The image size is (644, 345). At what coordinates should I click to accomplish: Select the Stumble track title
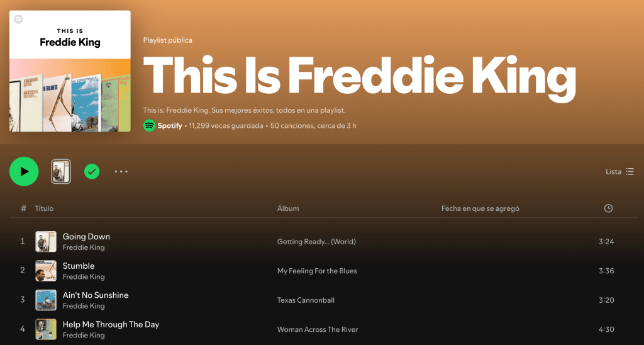coord(79,266)
